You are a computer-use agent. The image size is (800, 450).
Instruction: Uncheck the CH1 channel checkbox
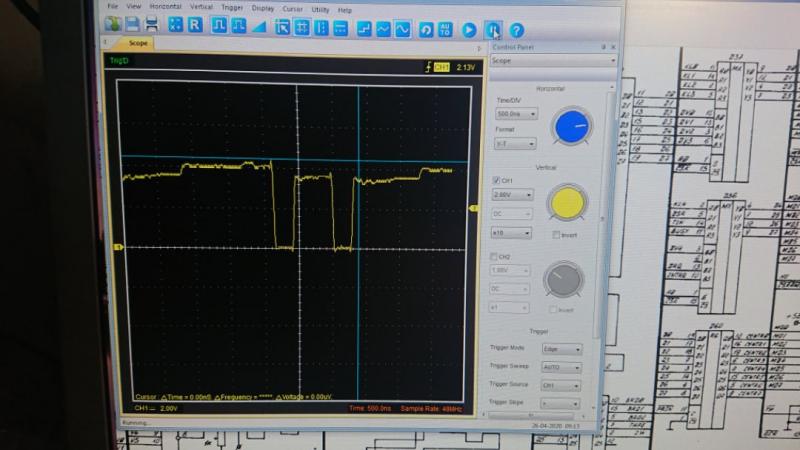(x=497, y=179)
